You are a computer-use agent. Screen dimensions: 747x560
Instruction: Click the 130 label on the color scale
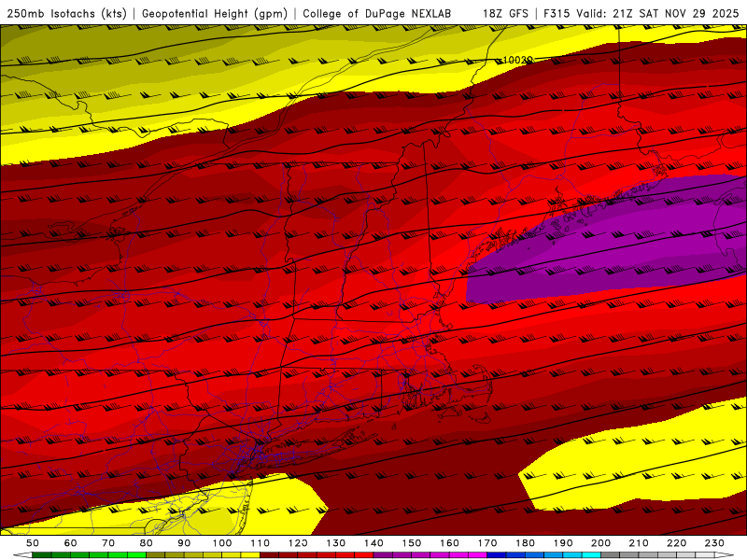[x=336, y=543]
